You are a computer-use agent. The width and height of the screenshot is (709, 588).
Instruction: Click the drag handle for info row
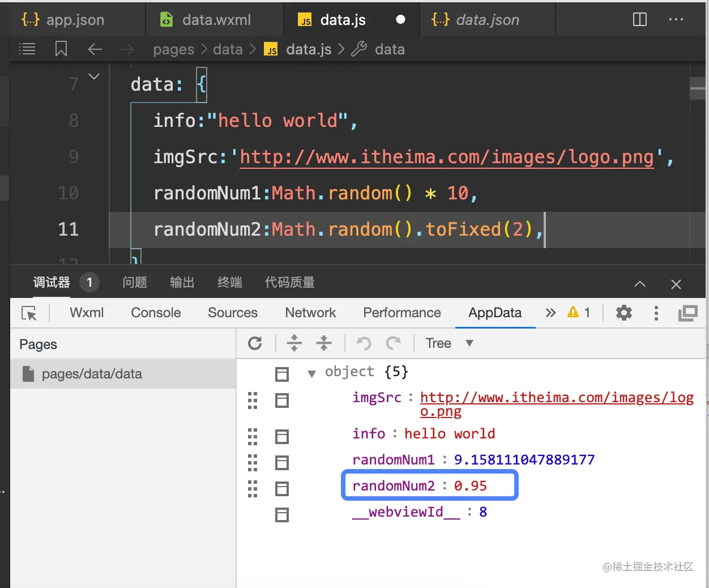pos(253,436)
